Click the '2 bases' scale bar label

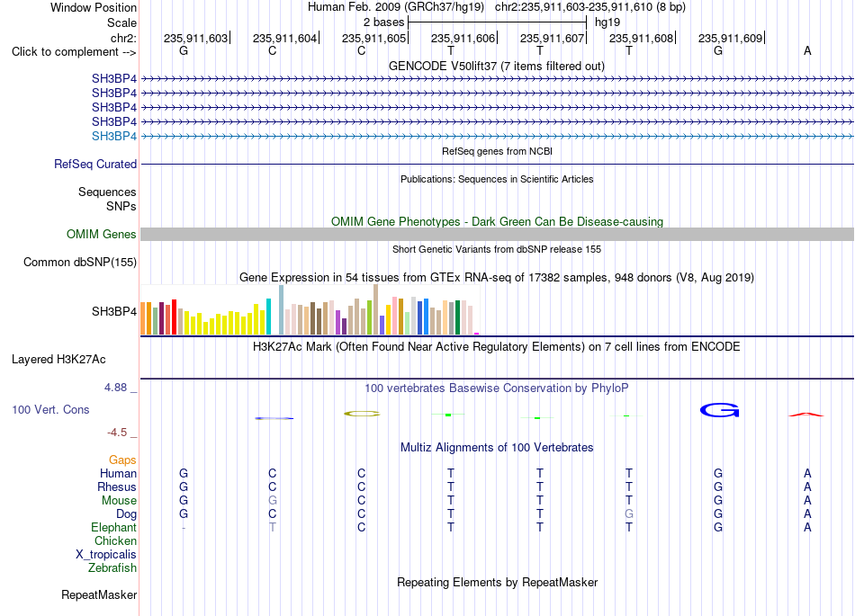(384, 22)
